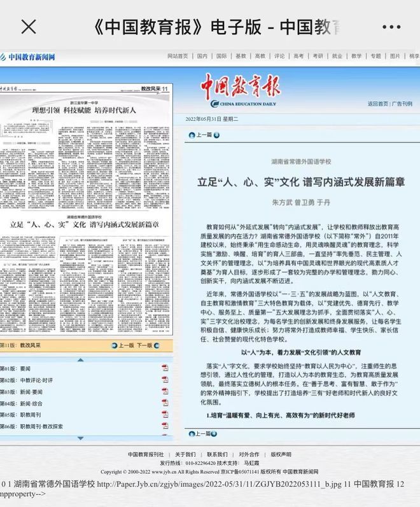The height and width of the screenshot is (507, 420).
Task: Click the date 2022年05月31日 星期二
Action: 212,120
